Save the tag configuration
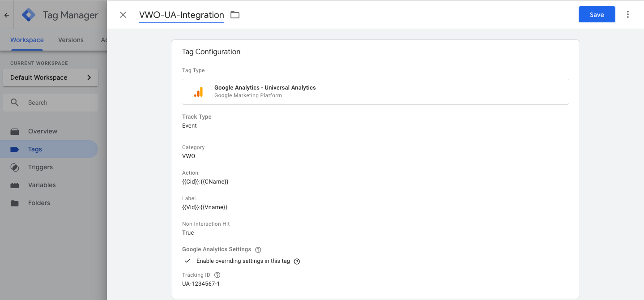Image resolution: width=644 pixels, height=300 pixels. point(597,15)
